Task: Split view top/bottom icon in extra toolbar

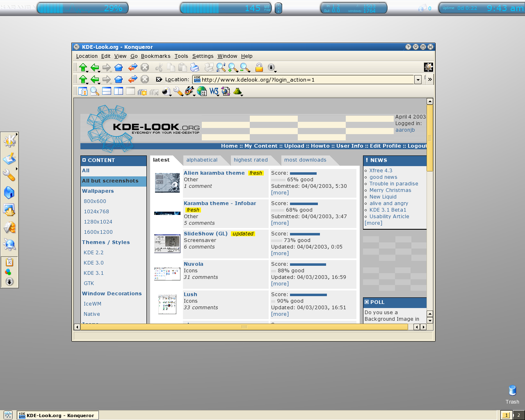Action: tap(107, 91)
